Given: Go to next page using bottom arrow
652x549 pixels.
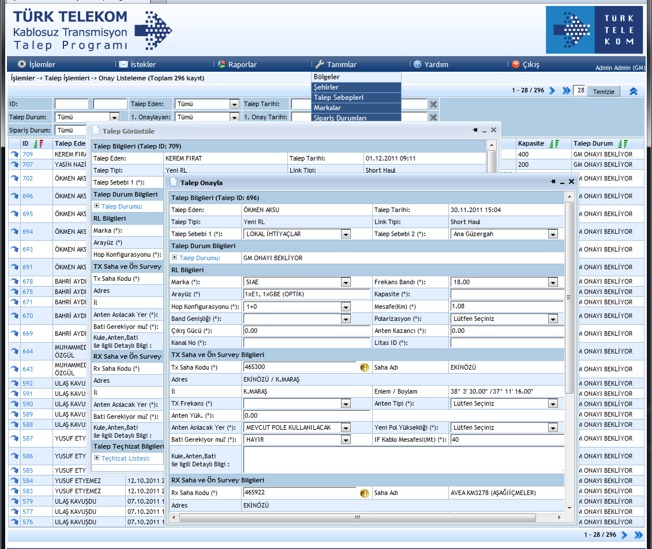Looking at the screenshot, I should coord(624,535).
